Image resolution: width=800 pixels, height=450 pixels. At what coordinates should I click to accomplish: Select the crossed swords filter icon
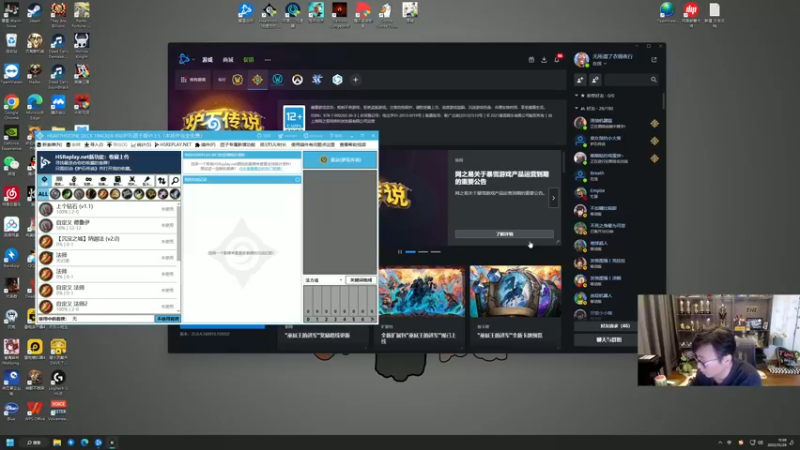pos(132,181)
